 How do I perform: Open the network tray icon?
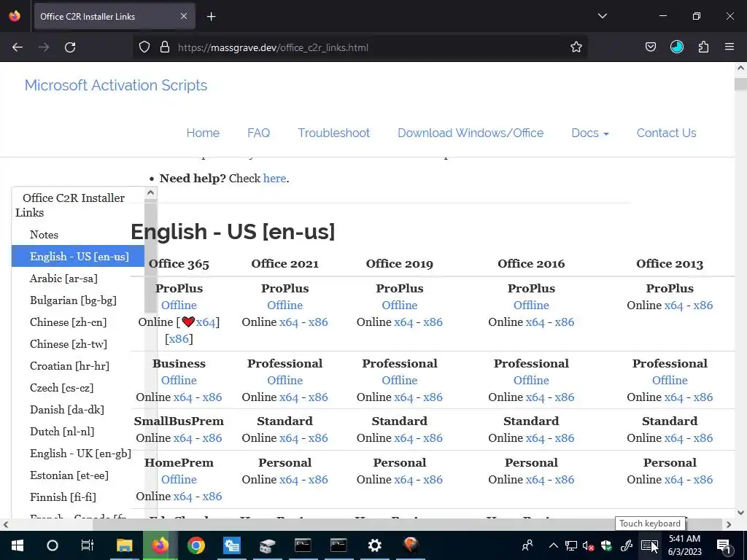[x=570, y=545]
